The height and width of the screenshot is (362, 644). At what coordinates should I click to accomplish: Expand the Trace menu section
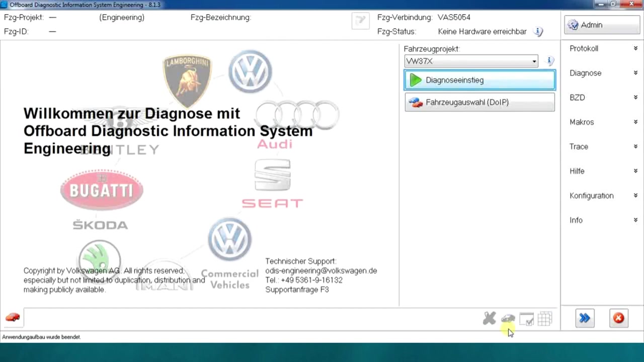[603, 146]
